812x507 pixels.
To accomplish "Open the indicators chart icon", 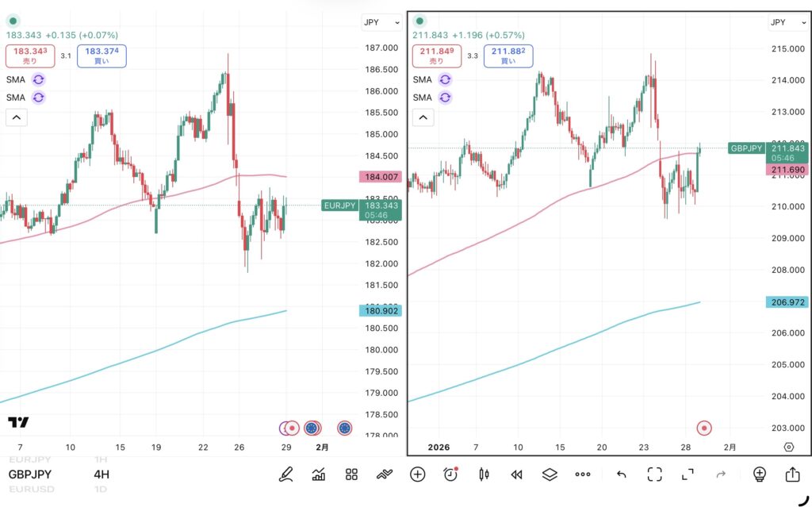I will pos(319,474).
